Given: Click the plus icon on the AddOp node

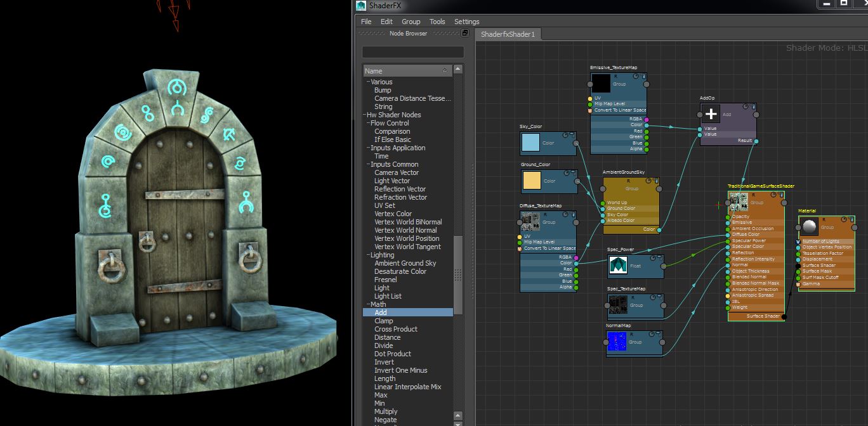Looking at the screenshot, I should (711, 115).
